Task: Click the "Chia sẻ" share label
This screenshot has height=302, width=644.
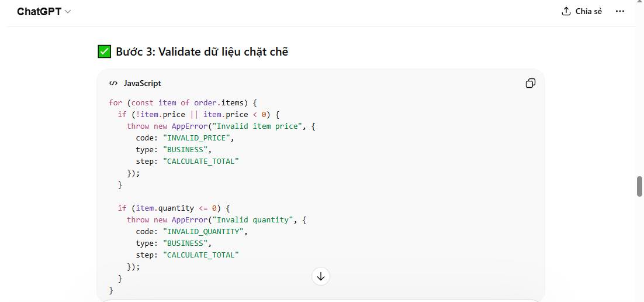Action: tap(588, 12)
